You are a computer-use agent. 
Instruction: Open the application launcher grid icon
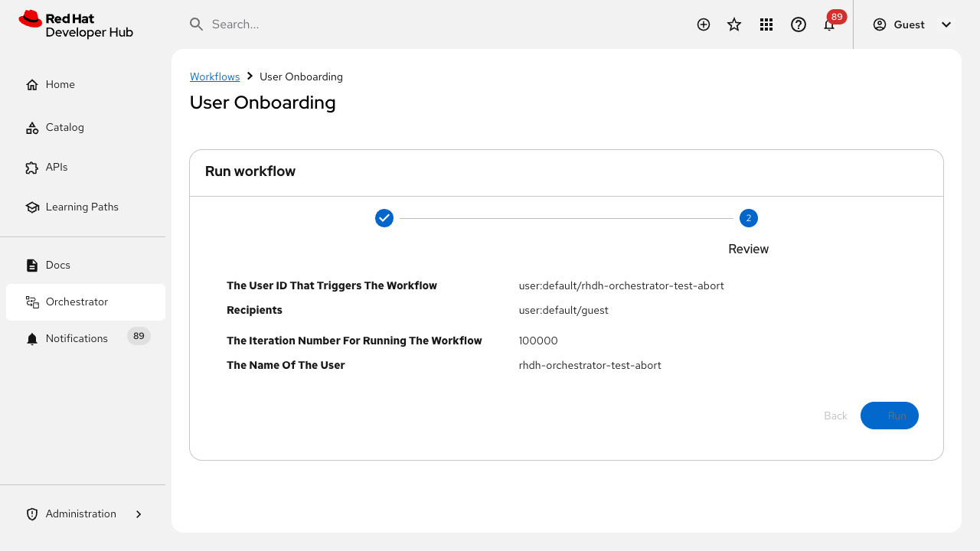(766, 24)
